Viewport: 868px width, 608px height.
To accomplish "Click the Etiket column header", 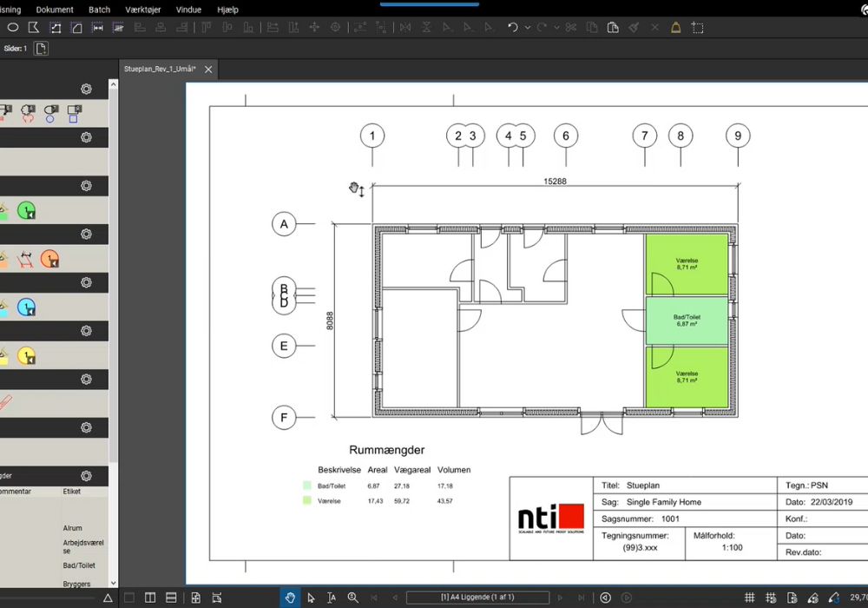I will (72, 492).
